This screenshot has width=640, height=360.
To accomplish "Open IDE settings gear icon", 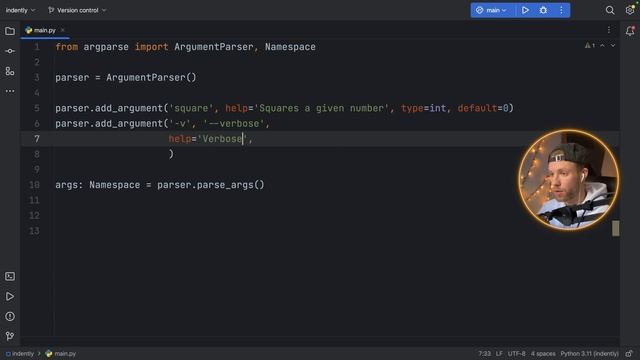I will (x=630, y=10).
